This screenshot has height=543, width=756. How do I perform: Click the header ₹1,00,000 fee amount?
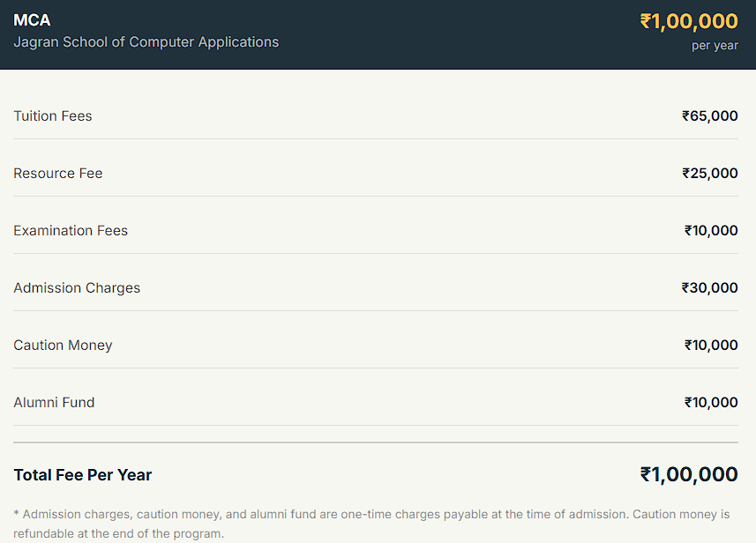[688, 21]
